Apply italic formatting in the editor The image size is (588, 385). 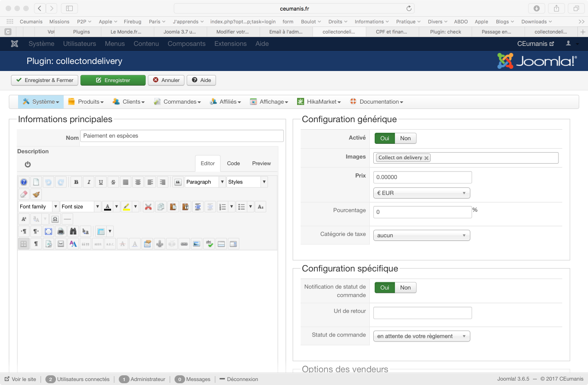tap(89, 182)
